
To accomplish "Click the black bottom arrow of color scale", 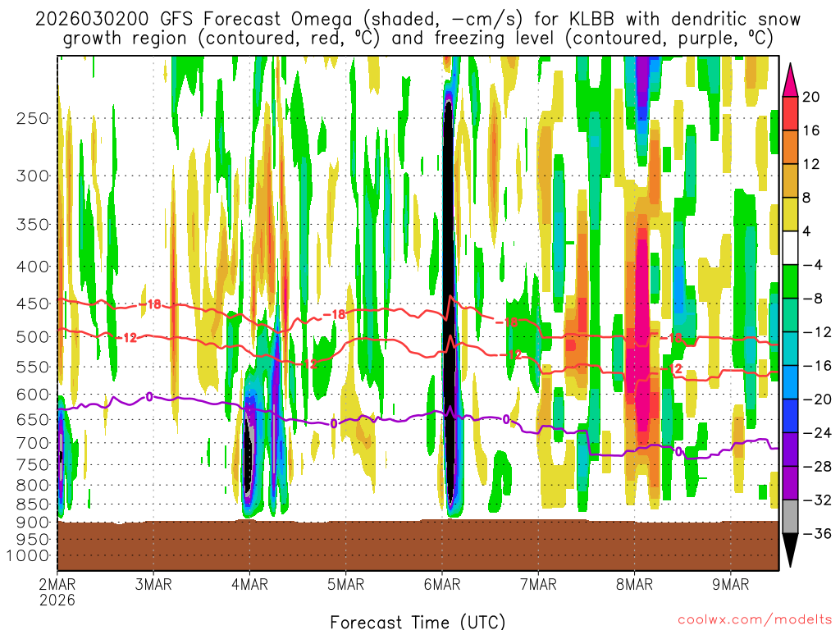I will click(790, 550).
